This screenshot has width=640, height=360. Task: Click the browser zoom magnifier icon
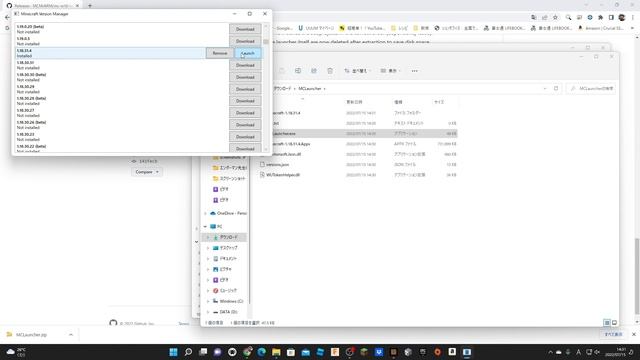(568, 18)
